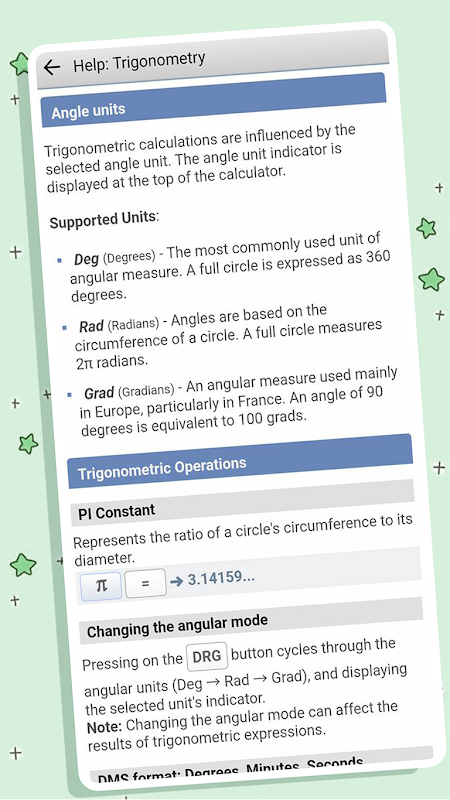
Task: Click the Deg (Degrees) list item
Action: click(230, 269)
